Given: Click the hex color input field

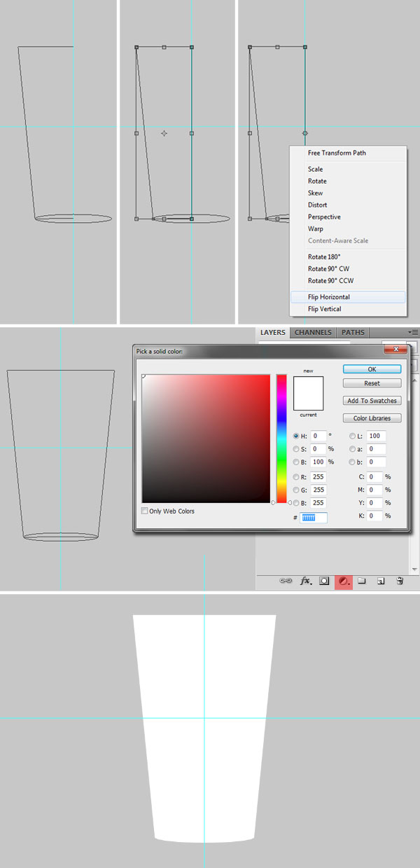Looking at the screenshot, I should tap(314, 518).
